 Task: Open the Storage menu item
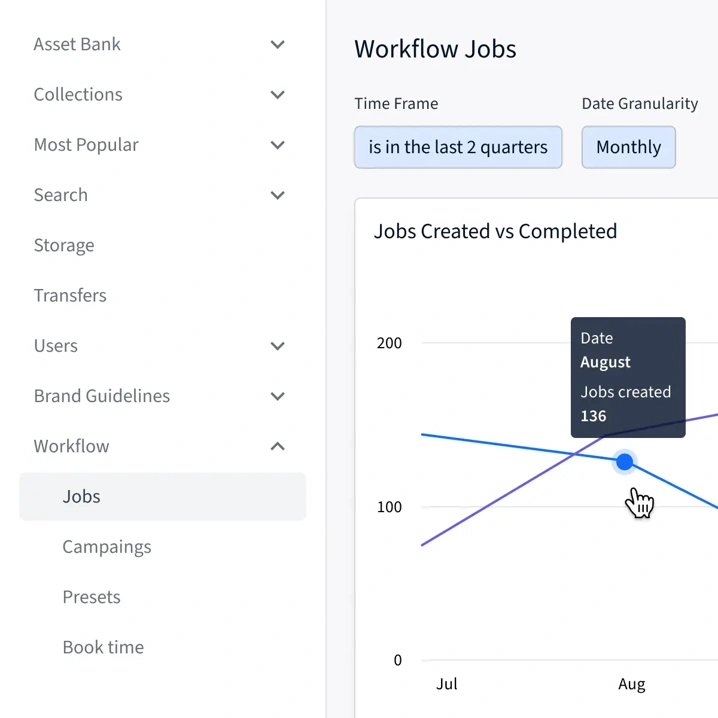64,245
